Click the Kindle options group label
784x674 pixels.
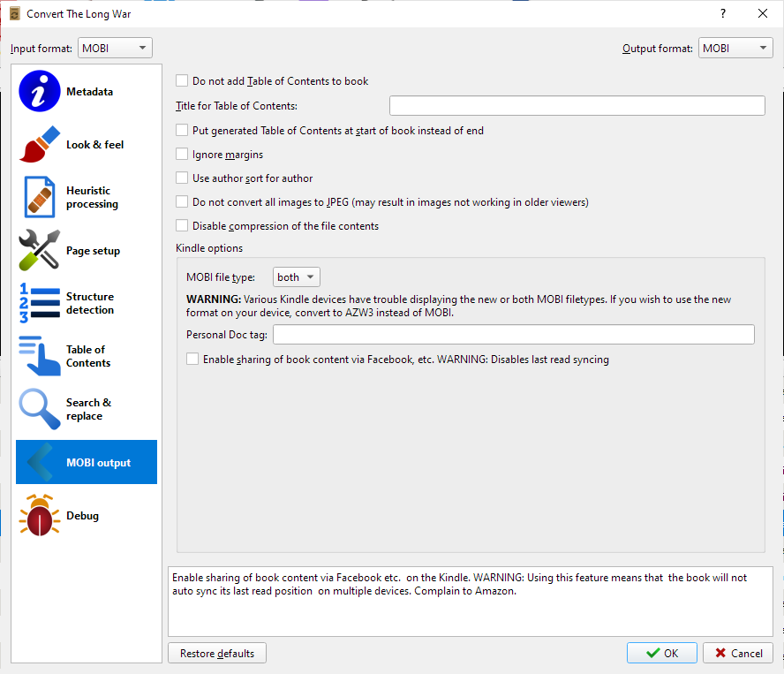[209, 248]
